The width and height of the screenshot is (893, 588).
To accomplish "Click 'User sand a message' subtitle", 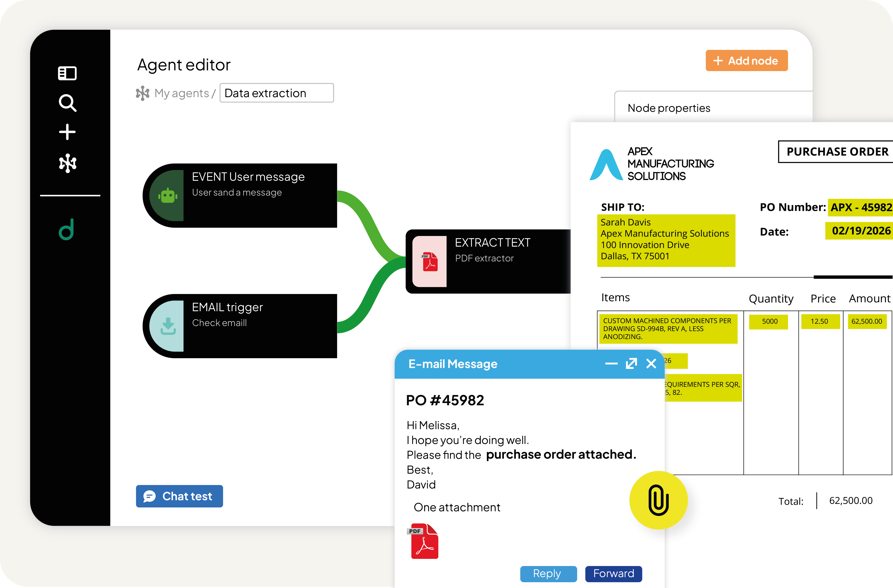I will pos(237,192).
